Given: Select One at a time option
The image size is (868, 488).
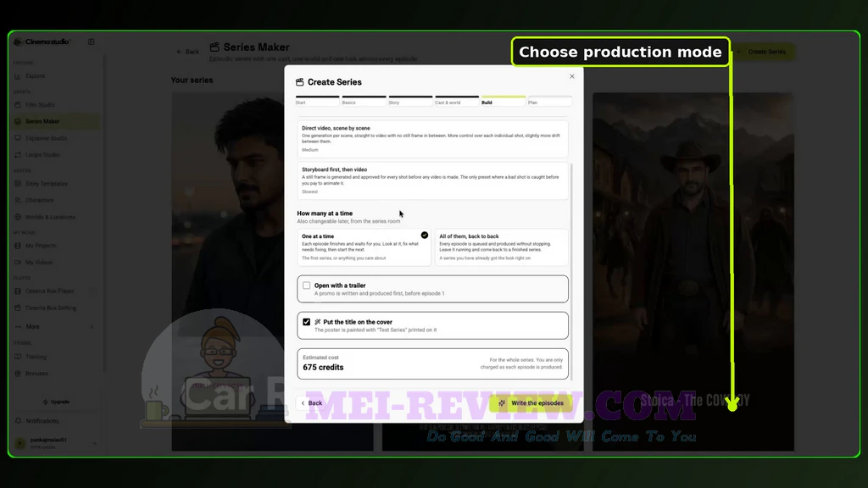Looking at the screenshot, I should [364, 247].
